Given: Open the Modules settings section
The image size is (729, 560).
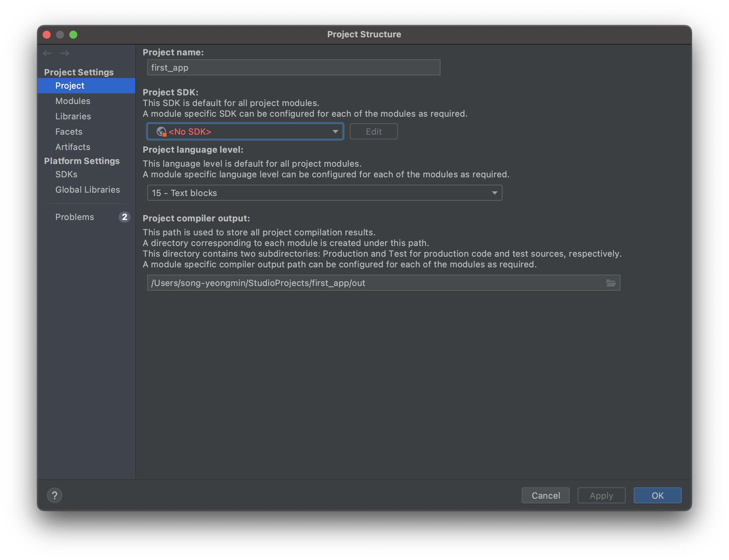Looking at the screenshot, I should coord(73,101).
